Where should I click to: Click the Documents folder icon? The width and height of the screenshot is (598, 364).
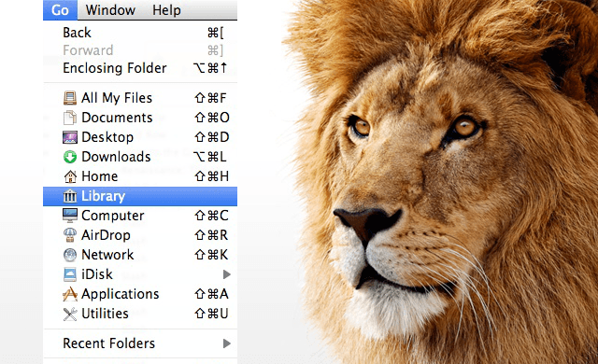pos(70,118)
